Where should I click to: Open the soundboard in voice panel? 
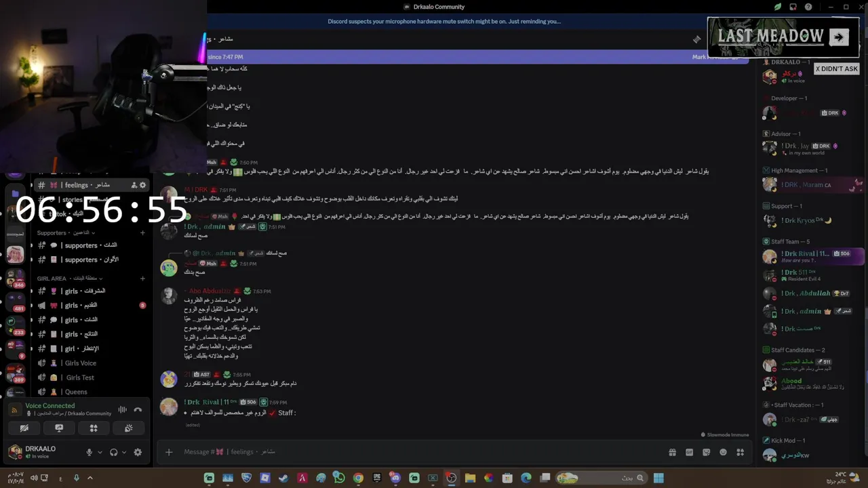[128, 428]
